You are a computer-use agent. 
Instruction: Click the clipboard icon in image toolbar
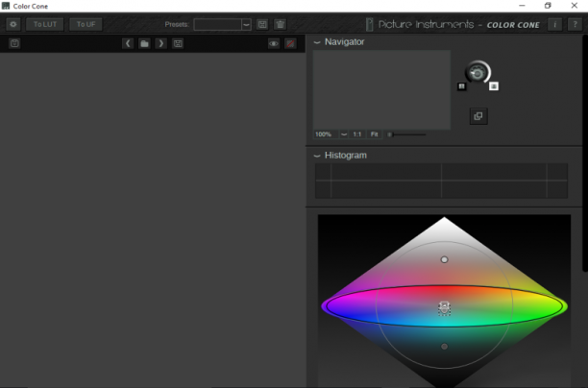coord(14,43)
